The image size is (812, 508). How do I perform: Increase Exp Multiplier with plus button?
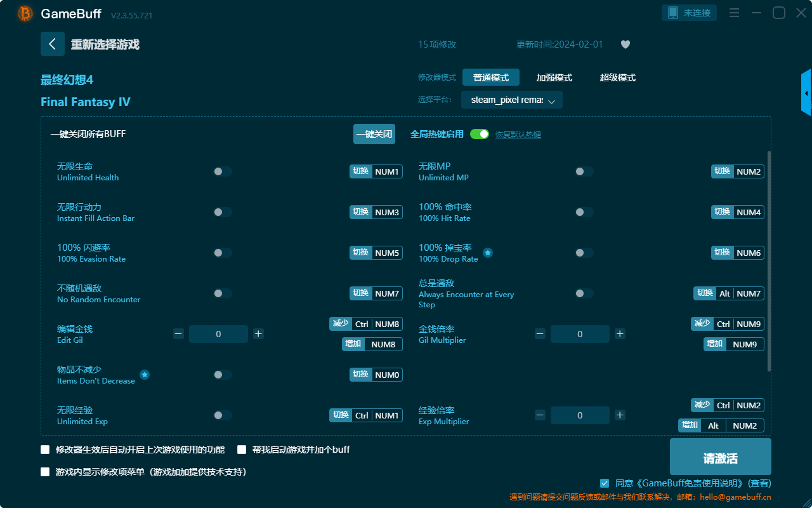coord(620,415)
